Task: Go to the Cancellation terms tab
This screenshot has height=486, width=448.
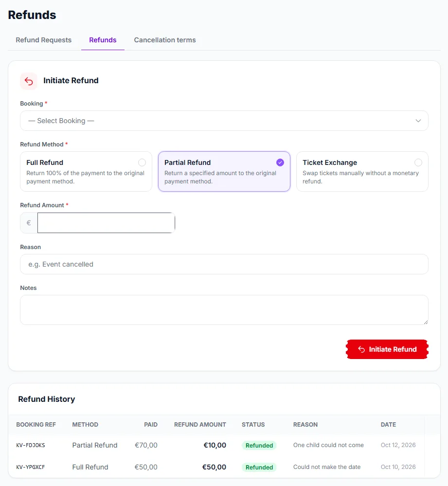Action: pyautogui.click(x=165, y=40)
